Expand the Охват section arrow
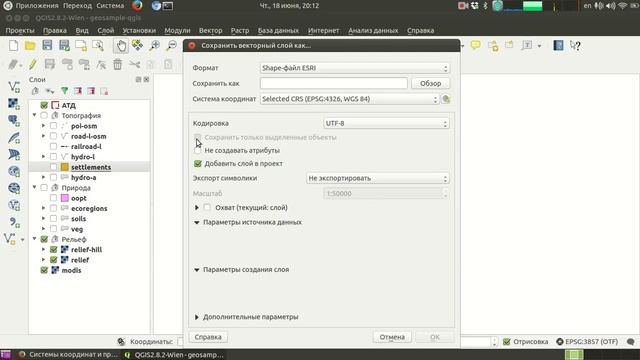 197,207
